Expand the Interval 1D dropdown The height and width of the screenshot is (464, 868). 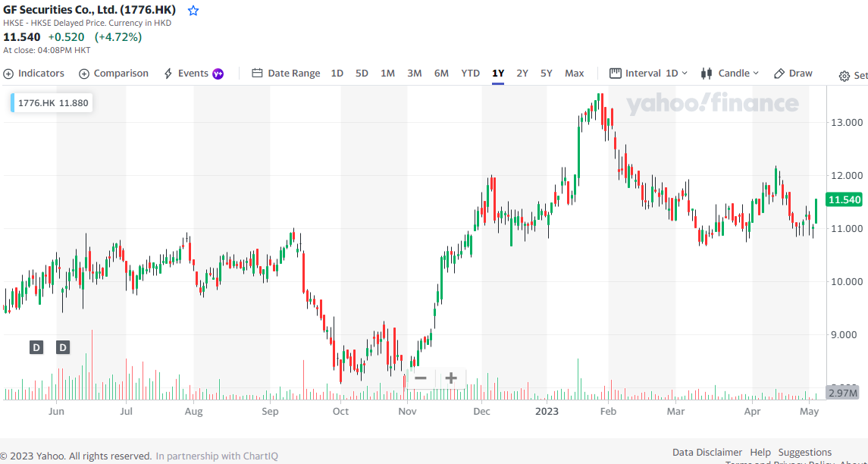pos(648,73)
